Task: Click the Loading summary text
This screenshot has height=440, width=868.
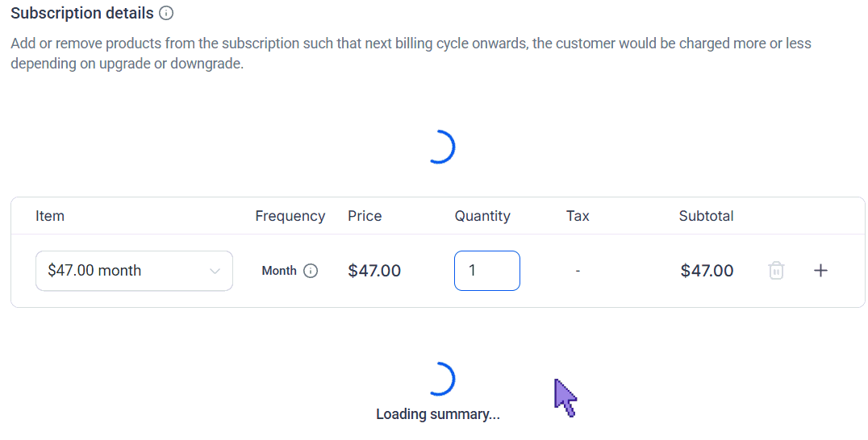Action: tap(438, 414)
